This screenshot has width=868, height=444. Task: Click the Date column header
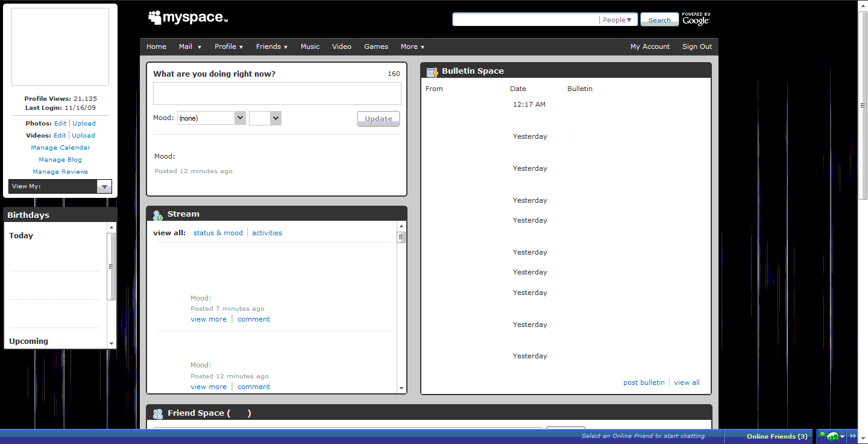click(x=518, y=89)
